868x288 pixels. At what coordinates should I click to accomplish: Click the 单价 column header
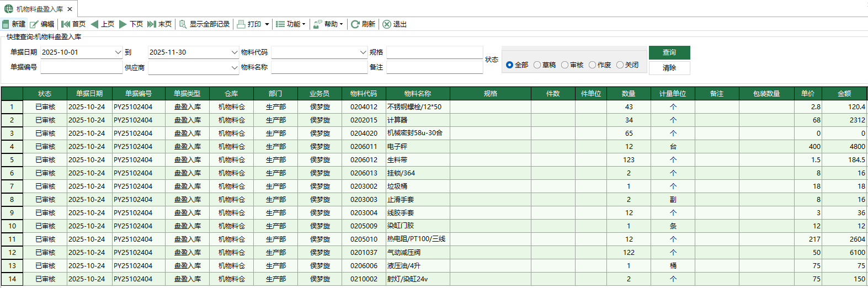coord(808,94)
